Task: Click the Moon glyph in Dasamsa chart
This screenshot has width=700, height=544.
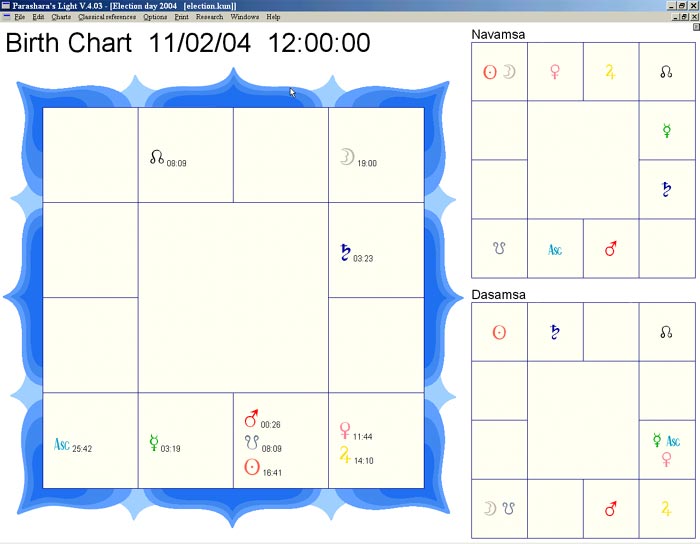Action: click(x=490, y=508)
